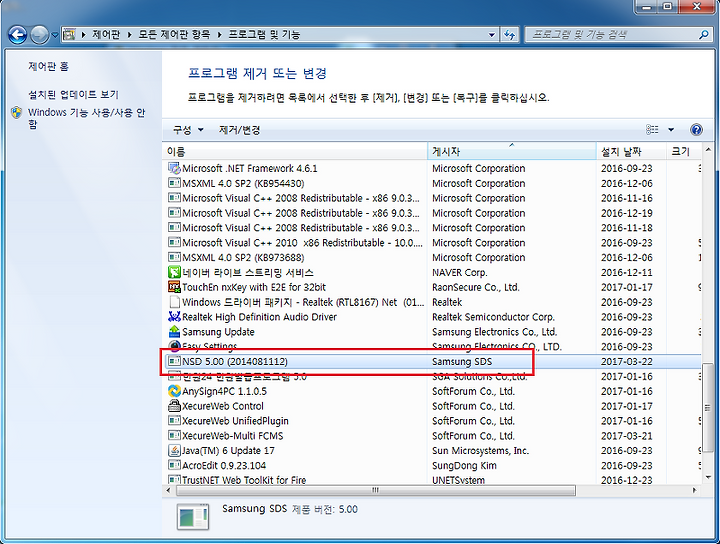
Task: Sort by the 게시자 column header
Action: pyautogui.click(x=512, y=151)
